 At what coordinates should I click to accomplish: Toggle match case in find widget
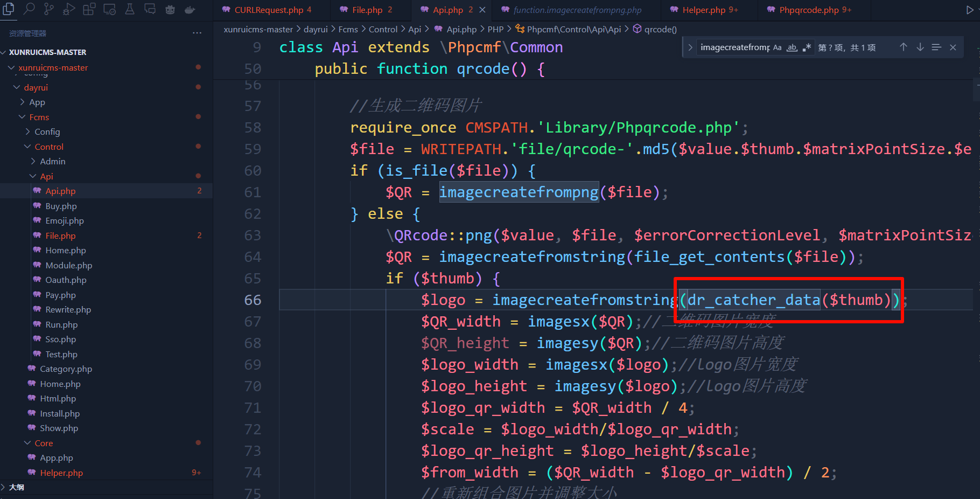[777, 47]
